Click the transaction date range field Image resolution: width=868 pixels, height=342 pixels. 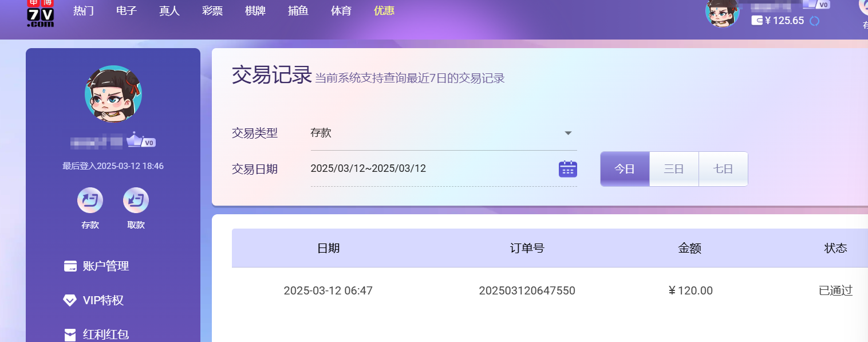click(x=429, y=169)
